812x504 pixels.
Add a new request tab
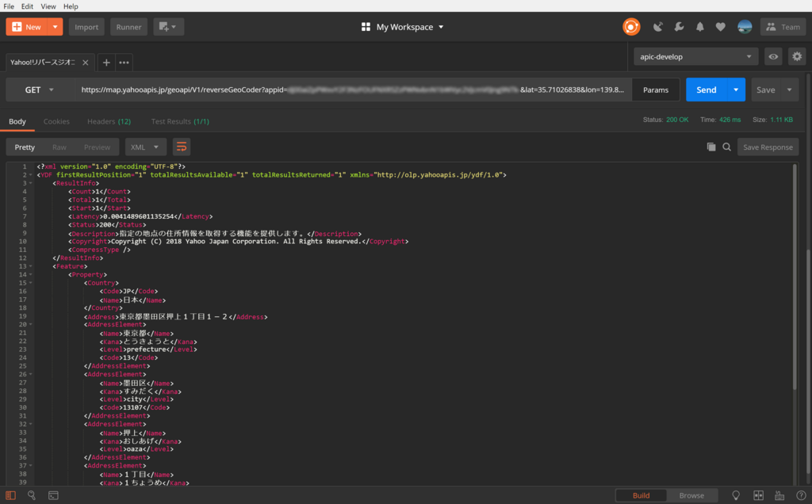(x=106, y=63)
